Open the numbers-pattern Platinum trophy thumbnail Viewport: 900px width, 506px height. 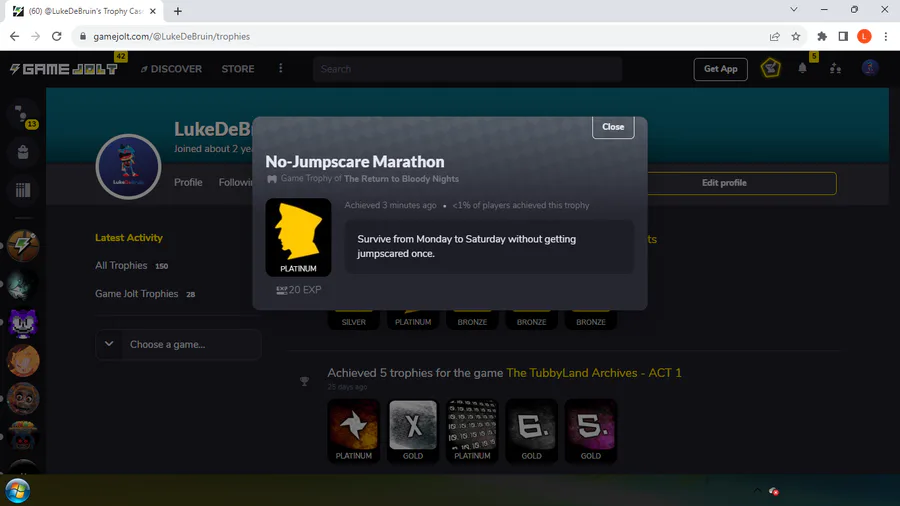472,431
